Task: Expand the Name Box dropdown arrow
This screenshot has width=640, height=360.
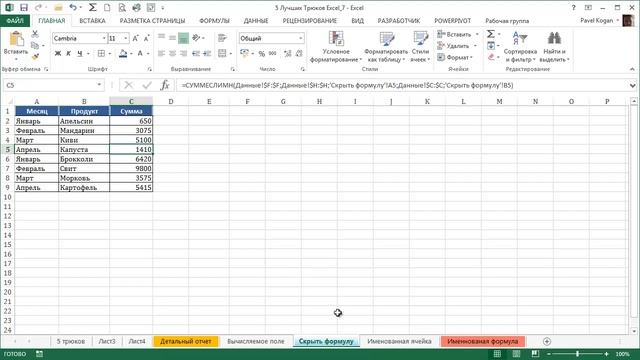Action: (x=99, y=85)
